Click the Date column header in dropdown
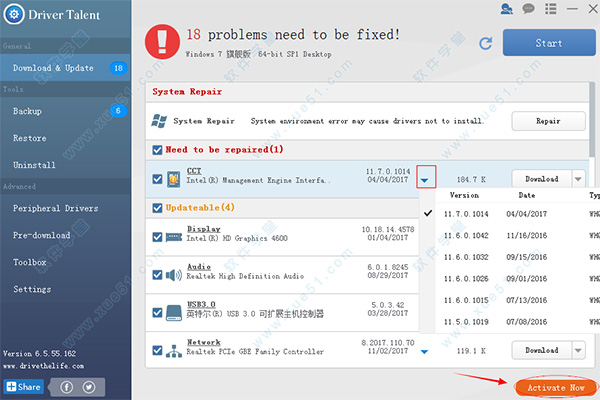The width and height of the screenshot is (600, 400). tap(527, 195)
